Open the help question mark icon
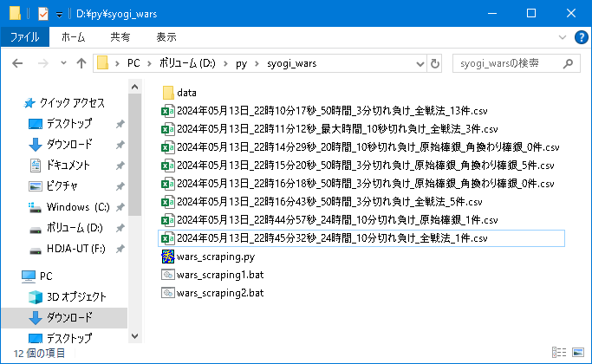Screen dimensions: 592x364 (581, 37)
